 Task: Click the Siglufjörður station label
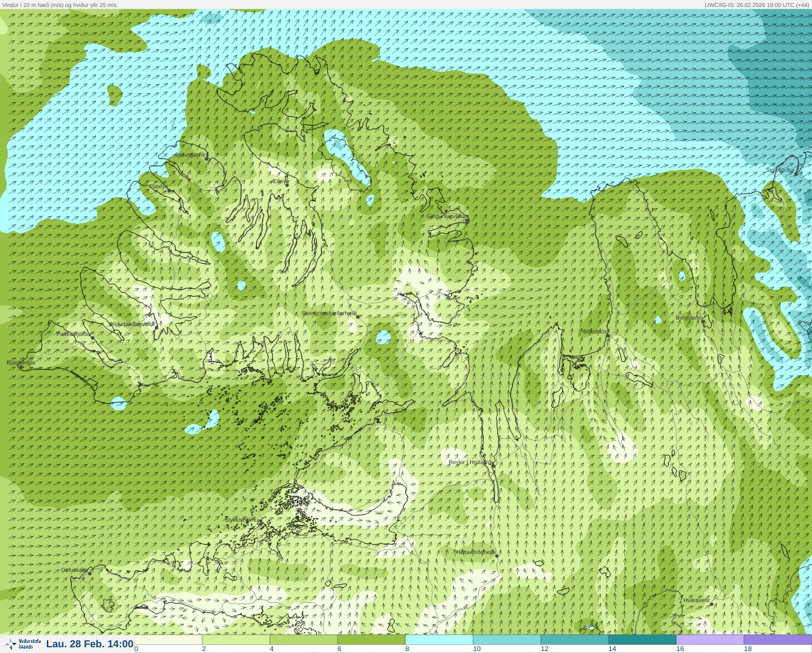pos(780,170)
